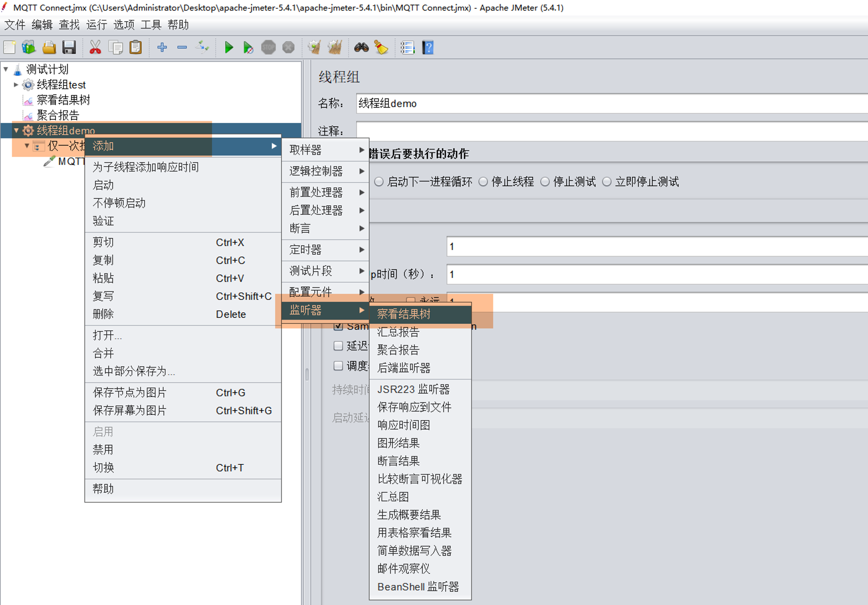Click the Ramp-up 时间 input field
Image resolution: width=868 pixels, height=605 pixels.
point(657,274)
